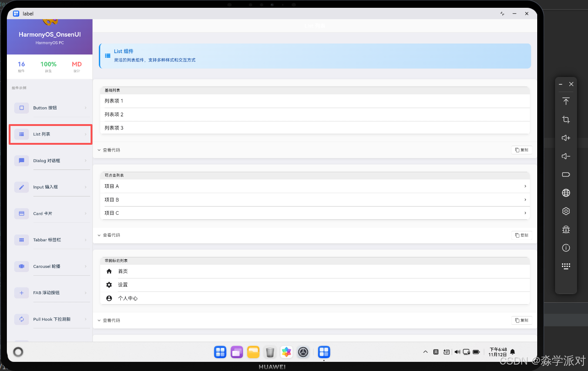Click the HarmonyOS_OnsenUI sidebar title
The width and height of the screenshot is (588, 371).
coord(50,34)
